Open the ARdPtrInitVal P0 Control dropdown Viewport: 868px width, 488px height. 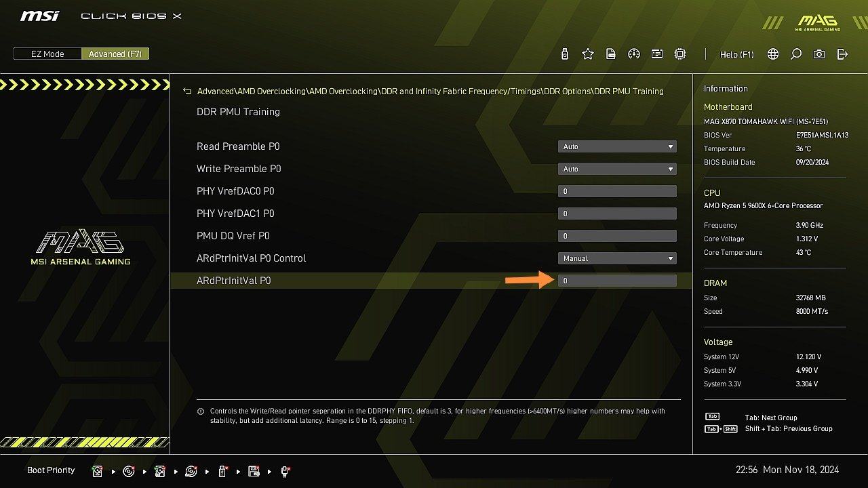pos(617,258)
